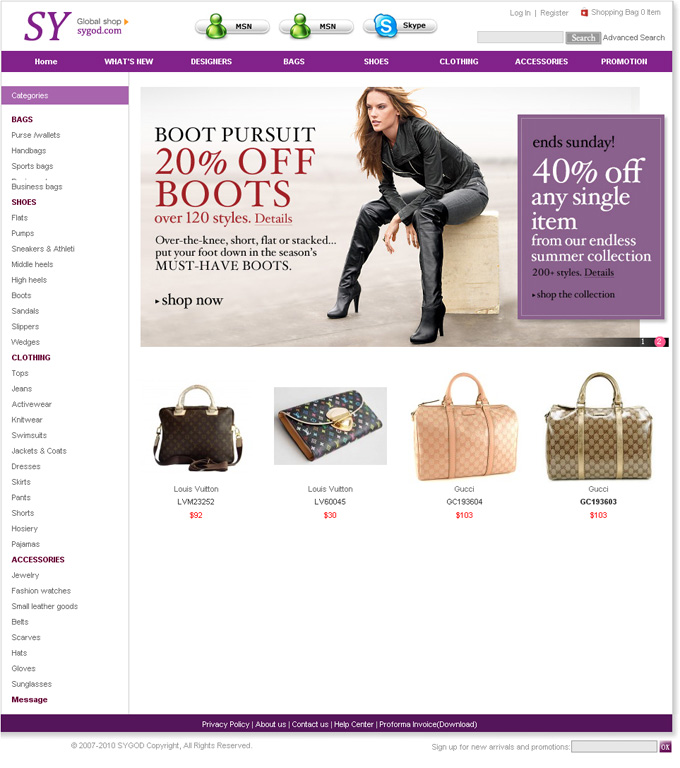Click the orange arrow beside Global shop
Screen dimensions: 680x768
point(126,22)
